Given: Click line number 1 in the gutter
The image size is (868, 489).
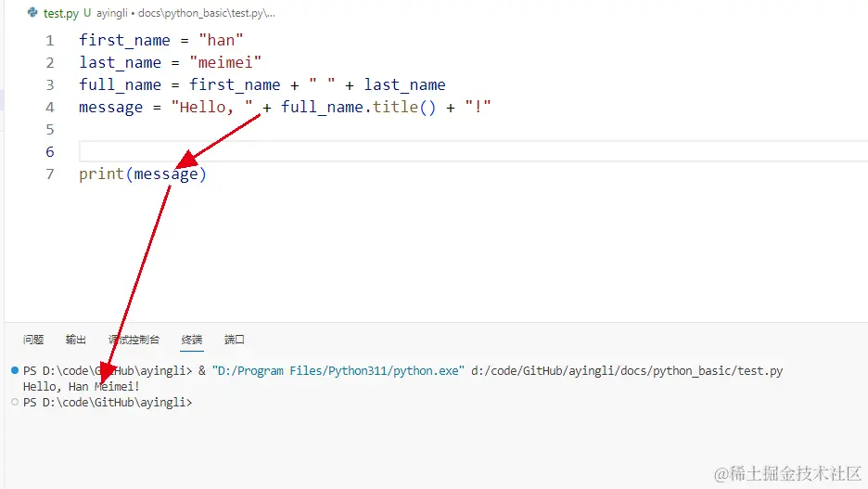Looking at the screenshot, I should pos(50,41).
